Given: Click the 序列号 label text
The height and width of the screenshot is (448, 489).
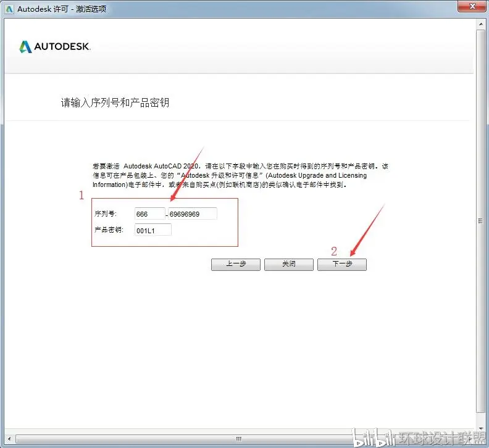Looking at the screenshot, I should (x=106, y=214).
